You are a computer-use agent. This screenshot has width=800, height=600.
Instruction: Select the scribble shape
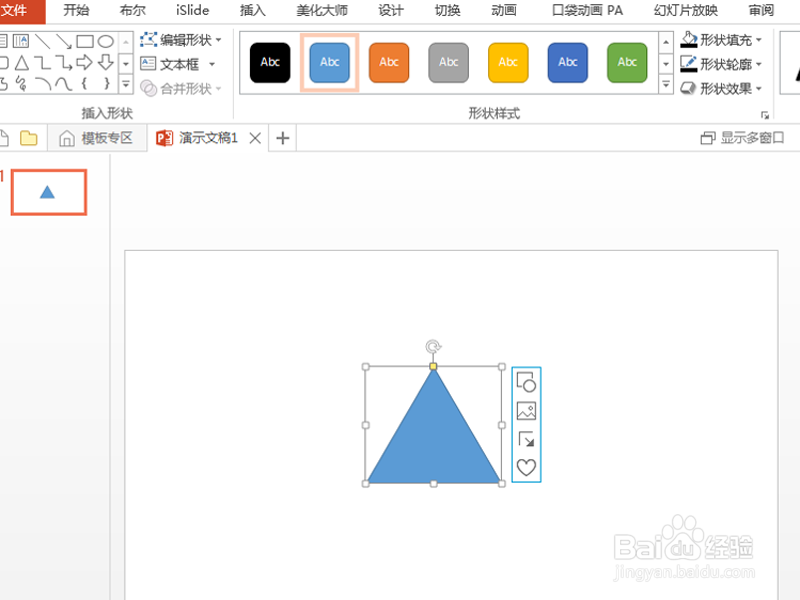[21, 83]
